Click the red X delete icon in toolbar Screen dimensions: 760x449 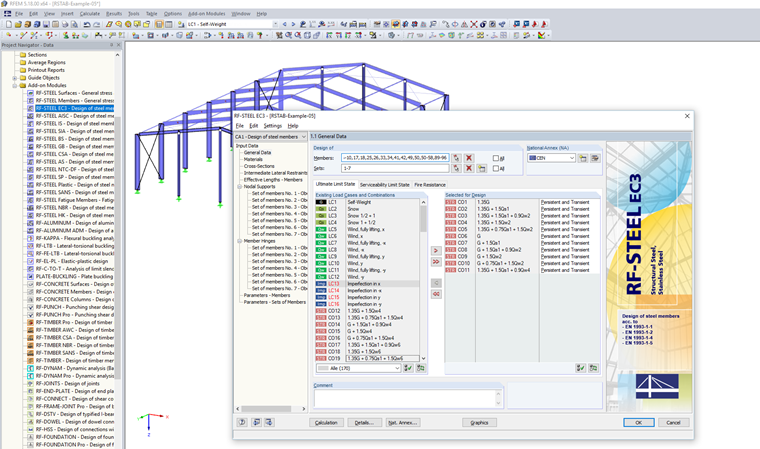[474, 24]
